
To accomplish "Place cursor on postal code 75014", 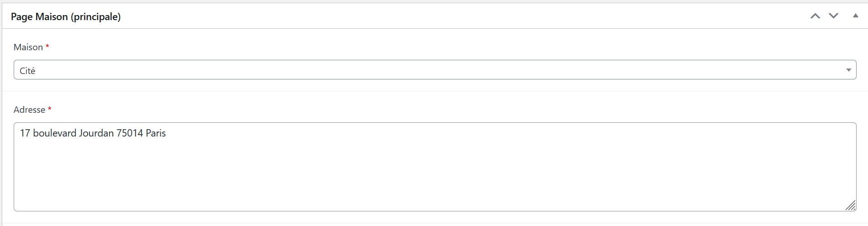I will 130,133.
